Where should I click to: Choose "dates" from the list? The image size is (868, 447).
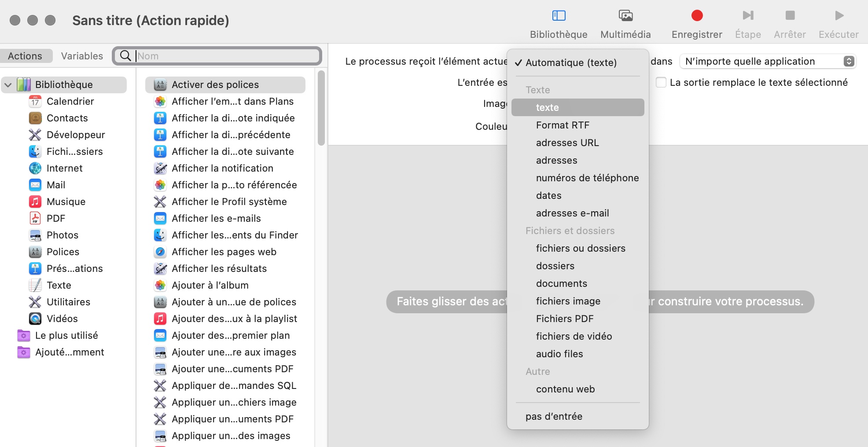pos(577,195)
